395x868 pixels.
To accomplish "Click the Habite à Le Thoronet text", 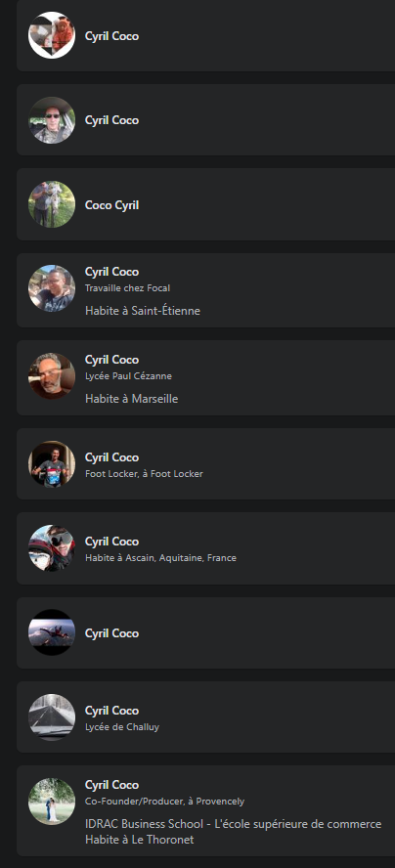I will 140,840.
